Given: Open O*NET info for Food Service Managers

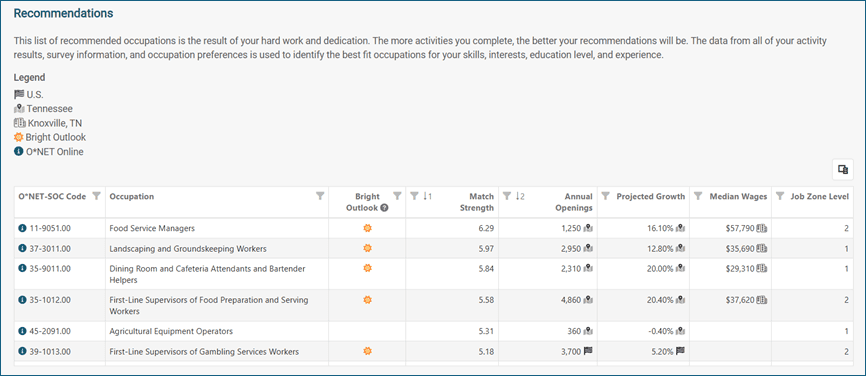Looking at the screenshot, I should tap(22, 228).
